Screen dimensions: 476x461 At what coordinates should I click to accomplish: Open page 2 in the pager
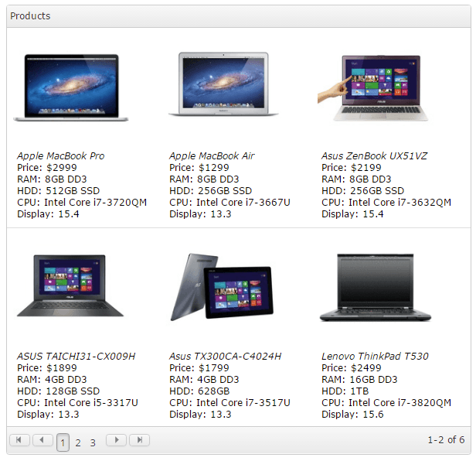(78, 442)
